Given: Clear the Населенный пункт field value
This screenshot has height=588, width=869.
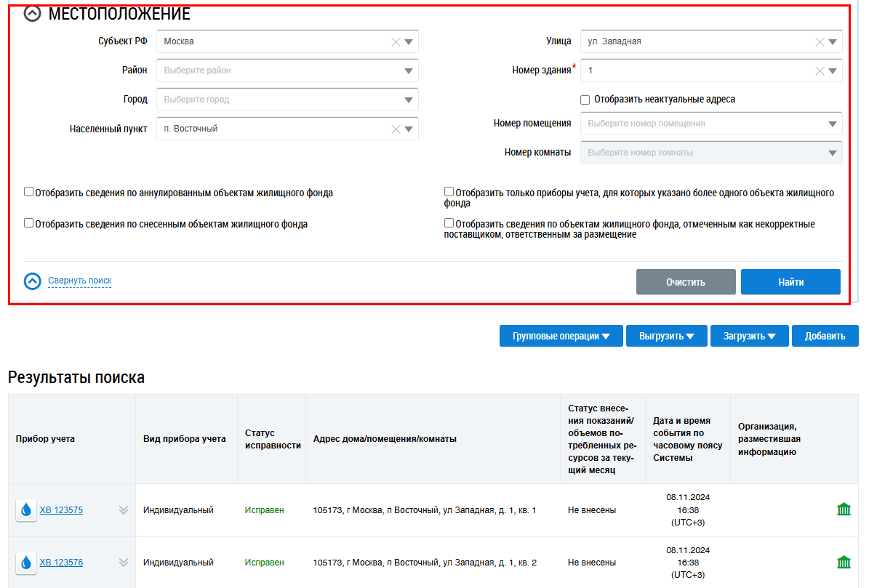Looking at the screenshot, I should pyautogui.click(x=396, y=129).
